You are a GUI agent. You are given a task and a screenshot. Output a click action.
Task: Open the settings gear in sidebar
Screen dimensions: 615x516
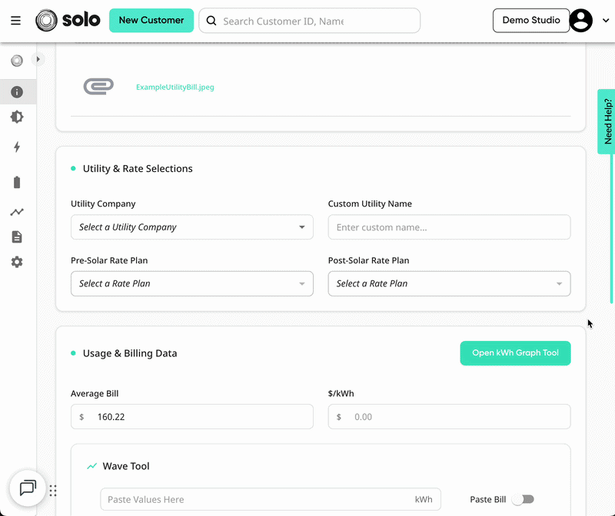click(17, 262)
